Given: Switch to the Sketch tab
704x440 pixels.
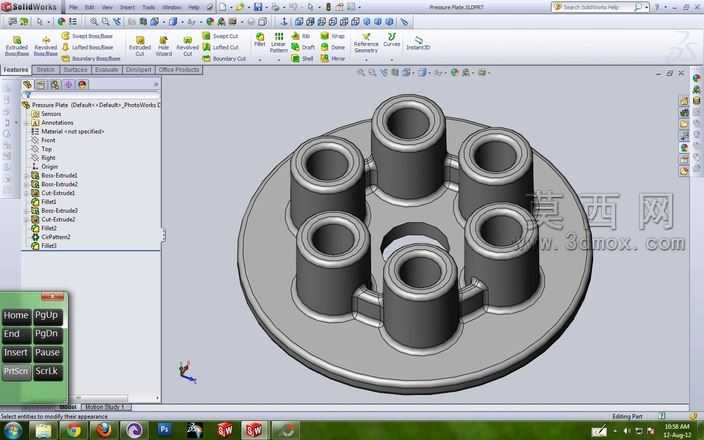Looking at the screenshot, I should (x=45, y=70).
